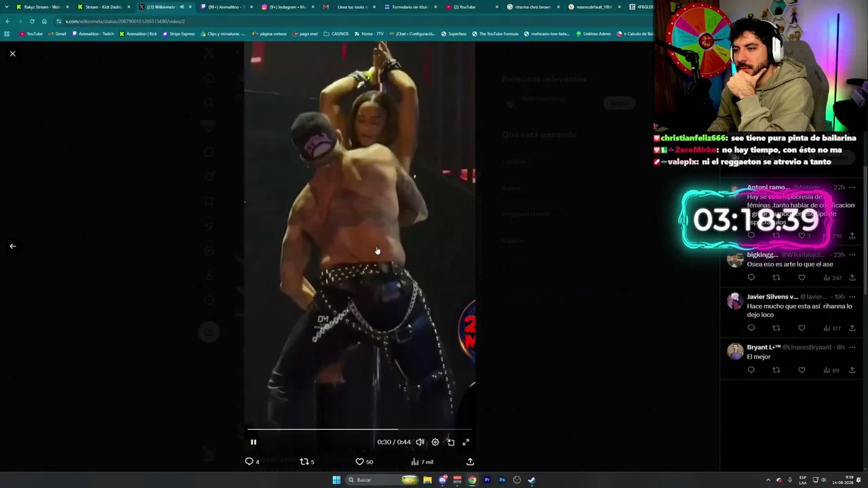This screenshot has height=488, width=868.
Task: Open Adobe Premiere Pro from the taskbar
Action: click(x=487, y=480)
